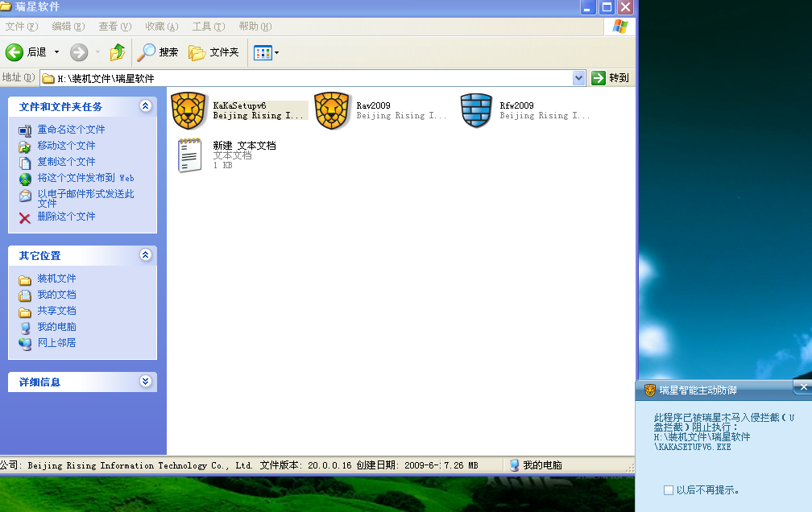The image size is (812, 512).
Task: Click the publish to Web globe icon
Action: pos(25,180)
